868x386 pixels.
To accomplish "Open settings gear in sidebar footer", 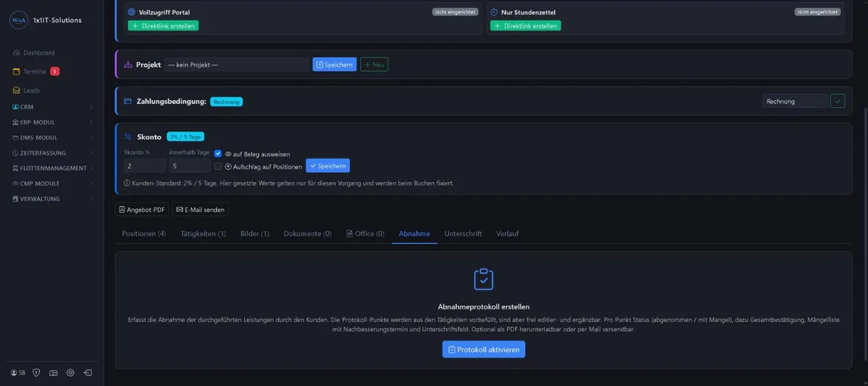I will [x=70, y=373].
